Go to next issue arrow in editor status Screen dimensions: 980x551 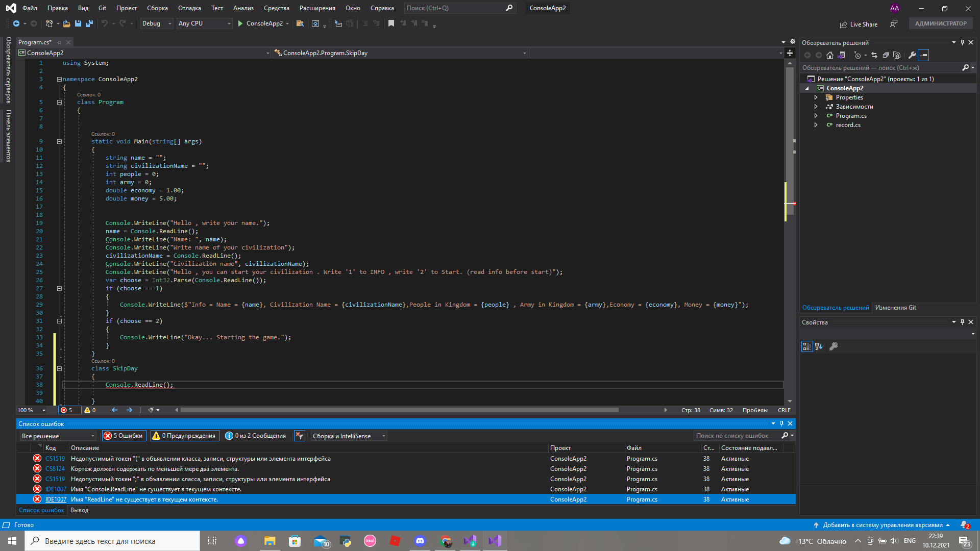(129, 410)
